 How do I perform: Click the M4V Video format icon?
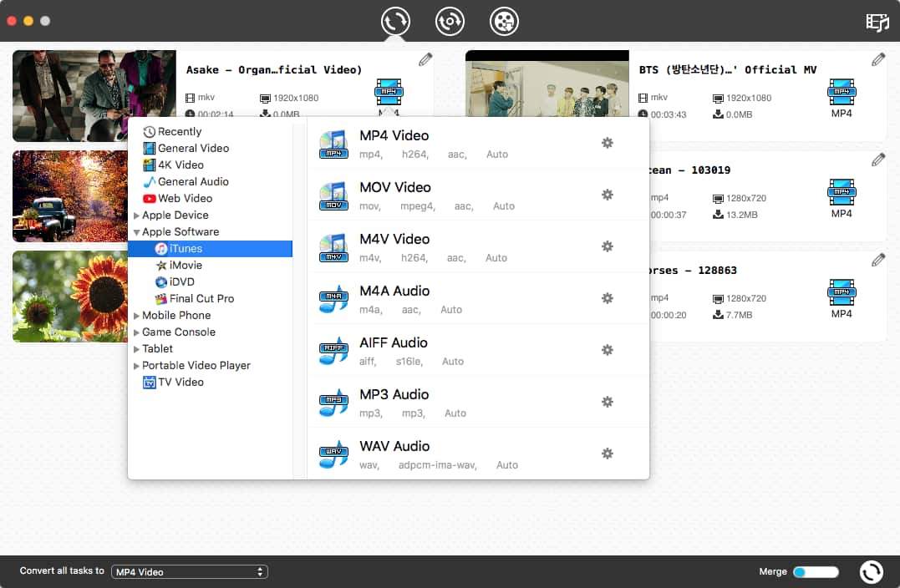click(x=333, y=247)
